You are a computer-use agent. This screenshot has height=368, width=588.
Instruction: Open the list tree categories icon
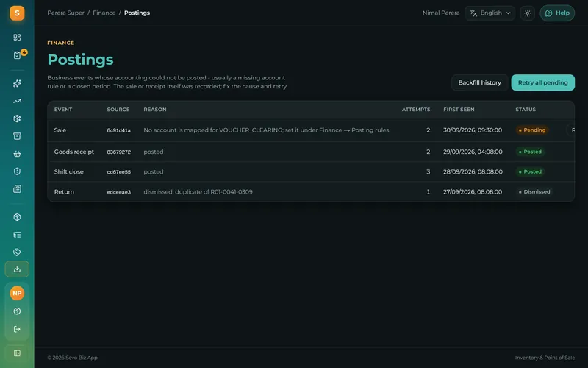click(x=17, y=235)
